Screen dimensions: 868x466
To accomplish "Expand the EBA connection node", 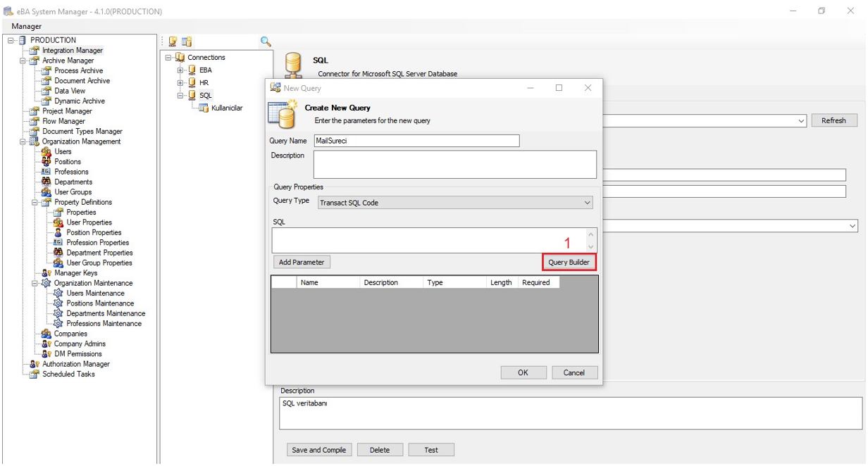I will click(x=180, y=70).
